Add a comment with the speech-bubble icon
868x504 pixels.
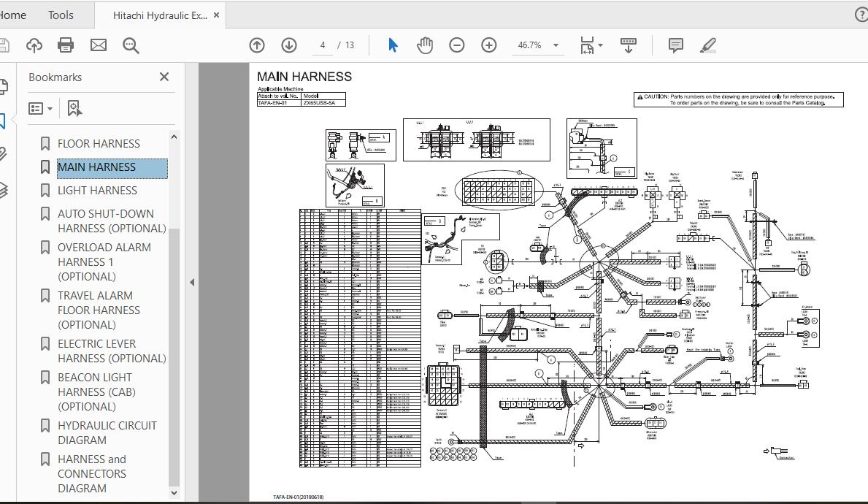(676, 45)
